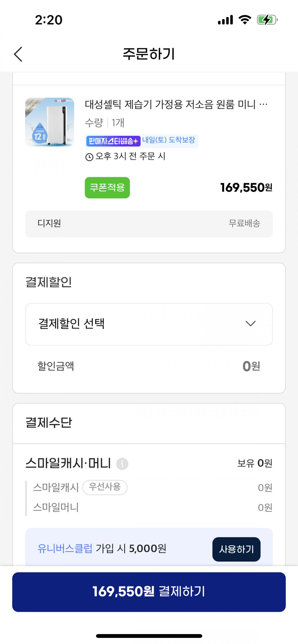Click the chevron in payment discount selector
Image resolution: width=298 pixels, height=644 pixels.
pos(251,324)
